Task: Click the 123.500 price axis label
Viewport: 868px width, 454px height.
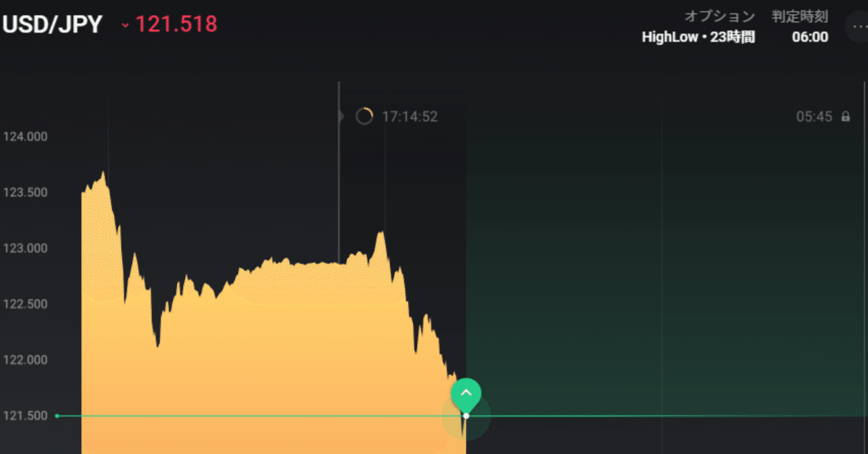Action: (26, 192)
